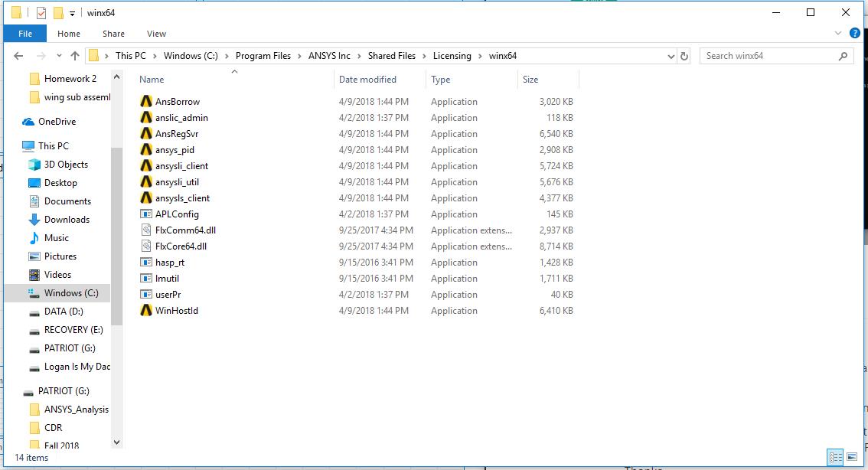Open 3D Objects in navigation pane
The width and height of the screenshot is (868, 470).
click(x=66, y=165)
